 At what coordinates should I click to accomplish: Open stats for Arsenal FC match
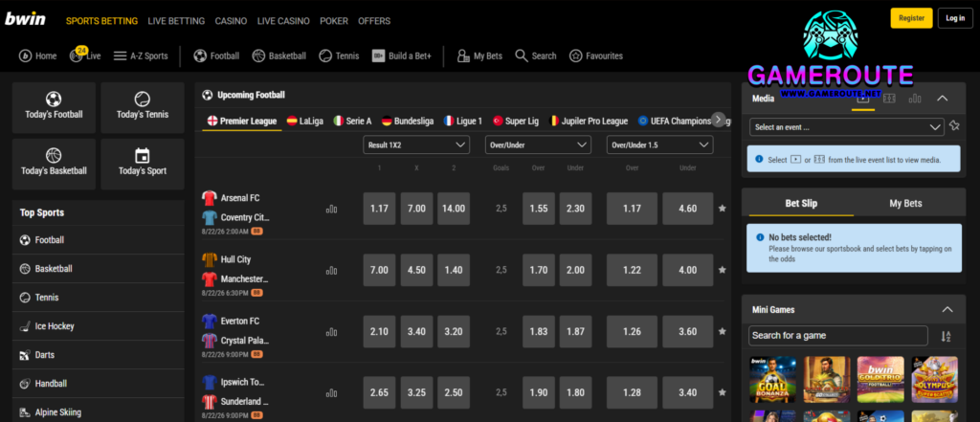tap(331, 209)
